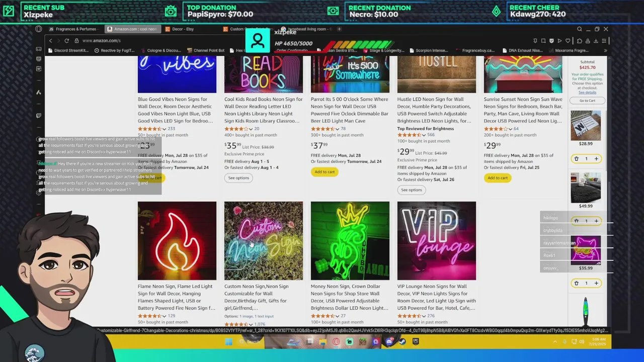Add Parrot 5 O'clock sign to cart
The image size is (644, 362).
325,172
